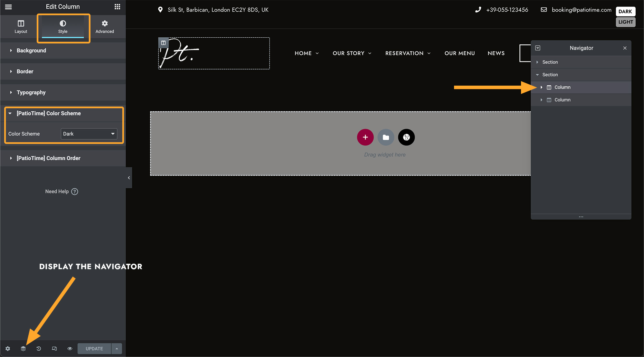Open template library folder button

coord(386,137)
